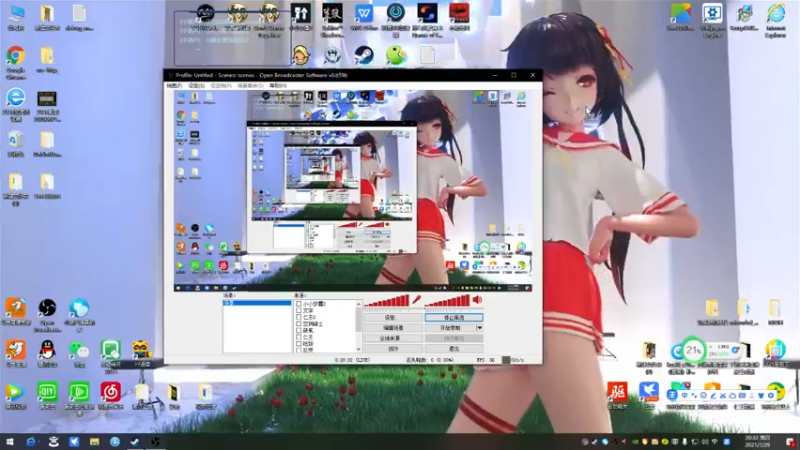800x450 pixels.
Task: Click the 设定 settings button
Action: 393,317
